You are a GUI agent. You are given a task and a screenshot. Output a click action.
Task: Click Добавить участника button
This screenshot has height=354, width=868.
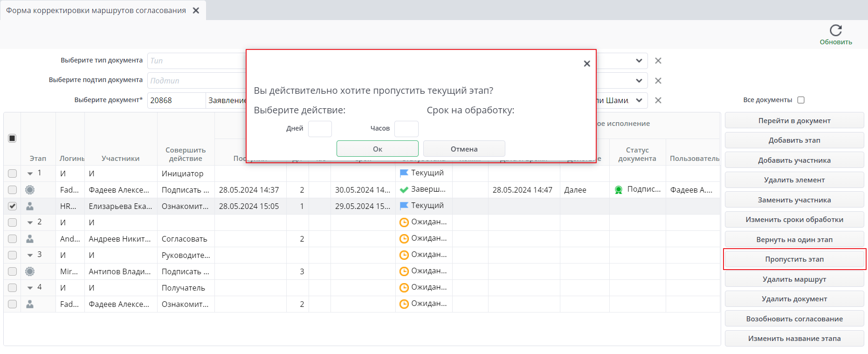coord(794,160)
